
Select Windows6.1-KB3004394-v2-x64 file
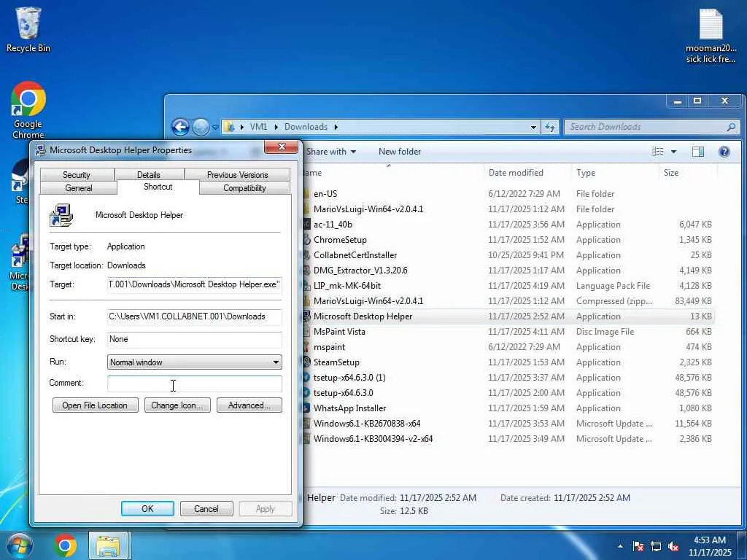[508, 438]
